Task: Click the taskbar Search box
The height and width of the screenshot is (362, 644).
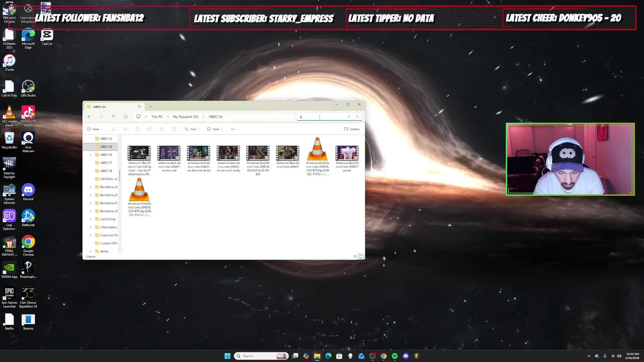Action: [261, 356]
